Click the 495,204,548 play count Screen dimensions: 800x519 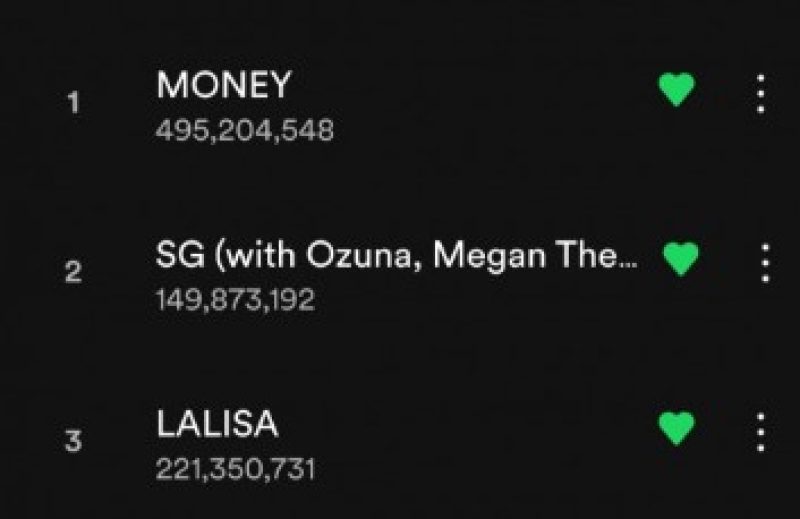click(244, 130)
